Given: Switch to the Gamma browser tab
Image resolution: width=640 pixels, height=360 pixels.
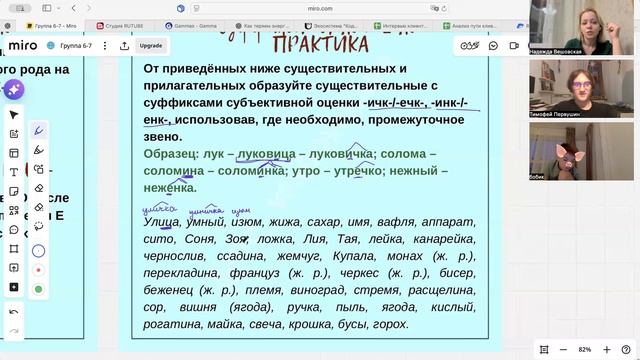Looking at the screenshot, I should click(x=191, y=26).
